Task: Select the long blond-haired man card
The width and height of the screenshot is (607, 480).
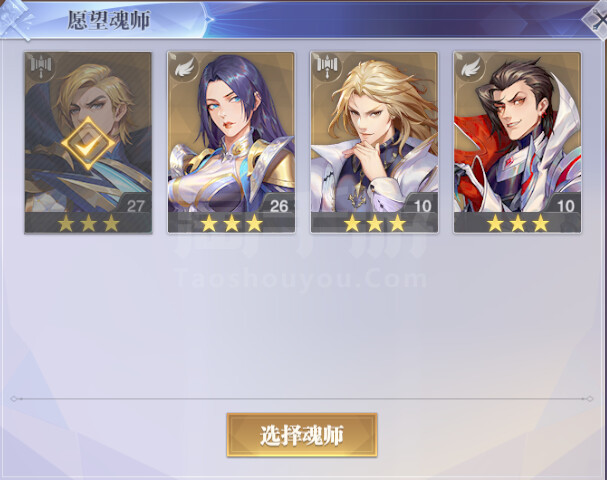Action: [x=374, y=143]
